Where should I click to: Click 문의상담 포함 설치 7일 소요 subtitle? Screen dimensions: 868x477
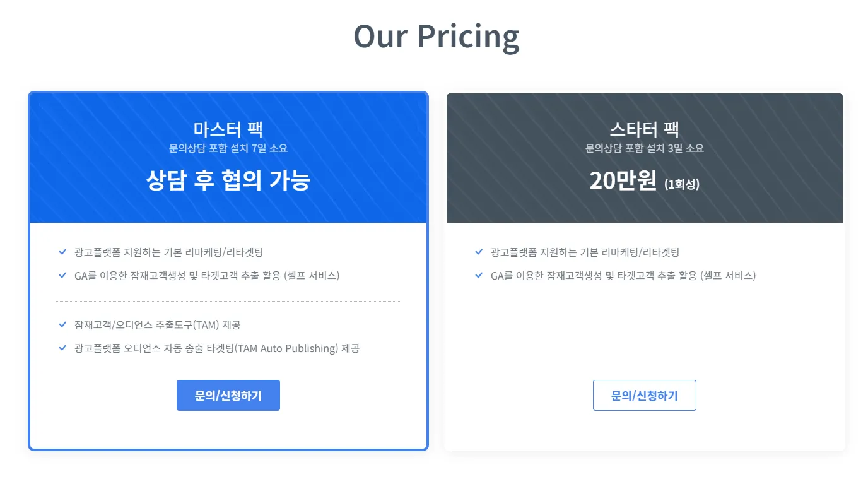click(x=228, y=148)
